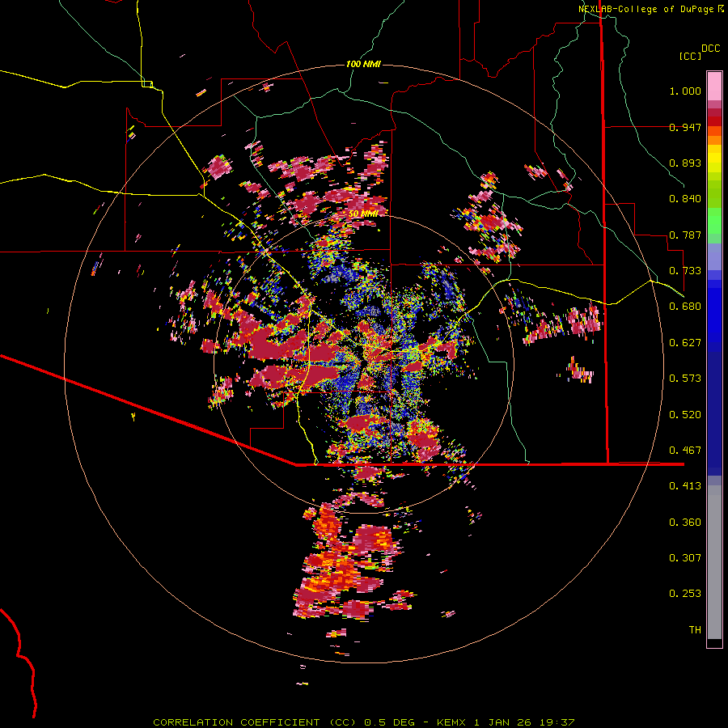Click the KEMX station identifier in caption
This screenshot has width=728, height=728.
pyautogui.click(x=451, y=722)
